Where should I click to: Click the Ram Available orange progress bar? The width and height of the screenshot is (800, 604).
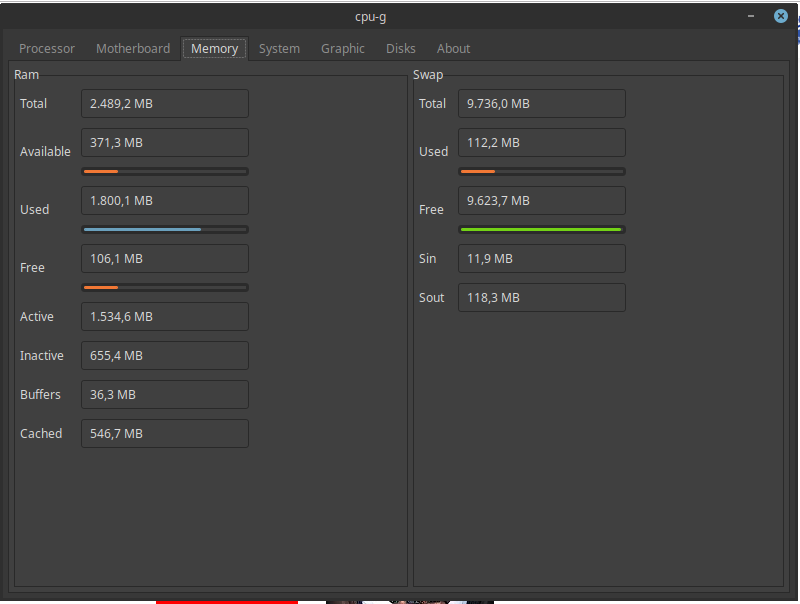[x=165, y=171]
